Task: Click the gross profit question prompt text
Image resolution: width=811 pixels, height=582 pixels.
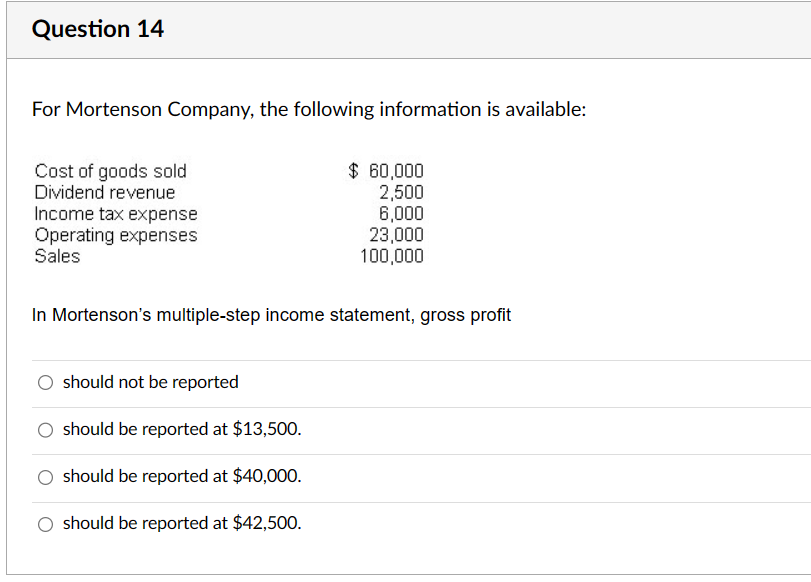Action: click(272, 314)
